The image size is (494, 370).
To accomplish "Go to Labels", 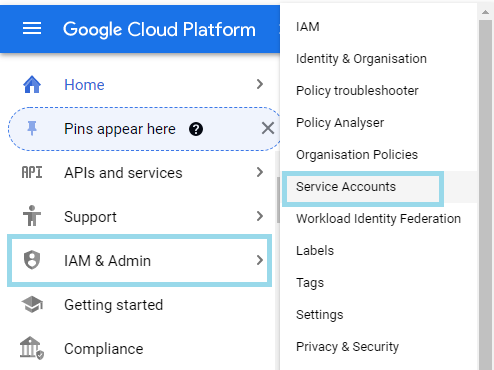I will pos(315,251).
